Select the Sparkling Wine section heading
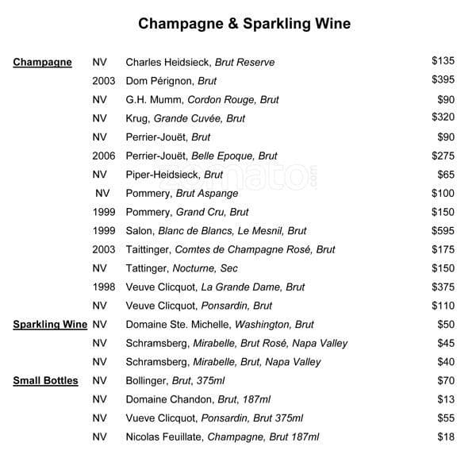The height and width of the screenshot is (462, 476). (x=50, y=324)
